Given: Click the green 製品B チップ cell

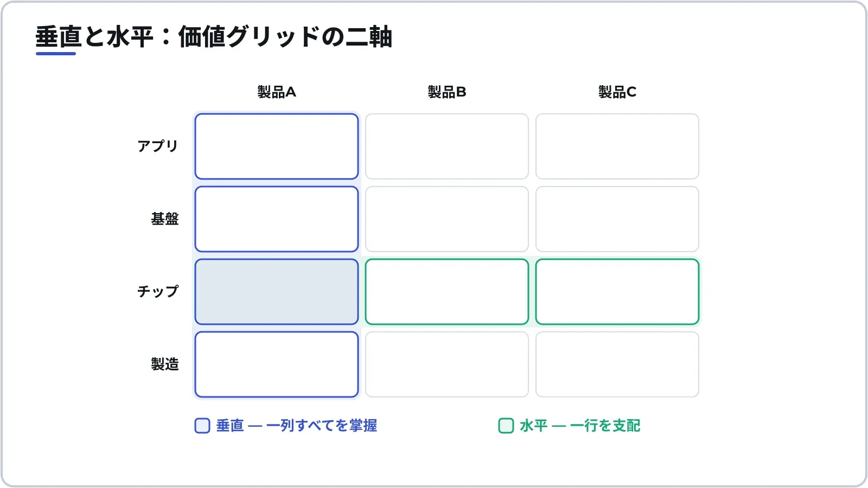Looking at the screenshot, I should 447,292.
